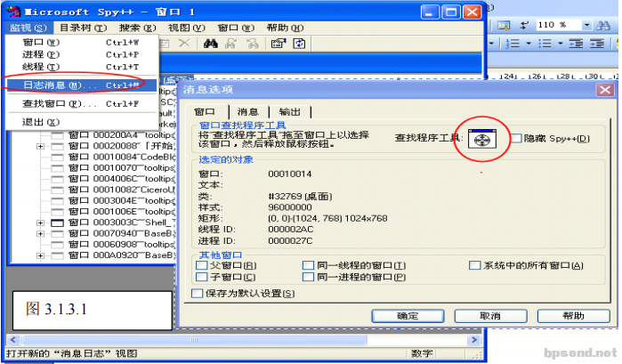622x364 pixels.
Task: Expand tree node 00020088 开始
Action: (40, 146)
